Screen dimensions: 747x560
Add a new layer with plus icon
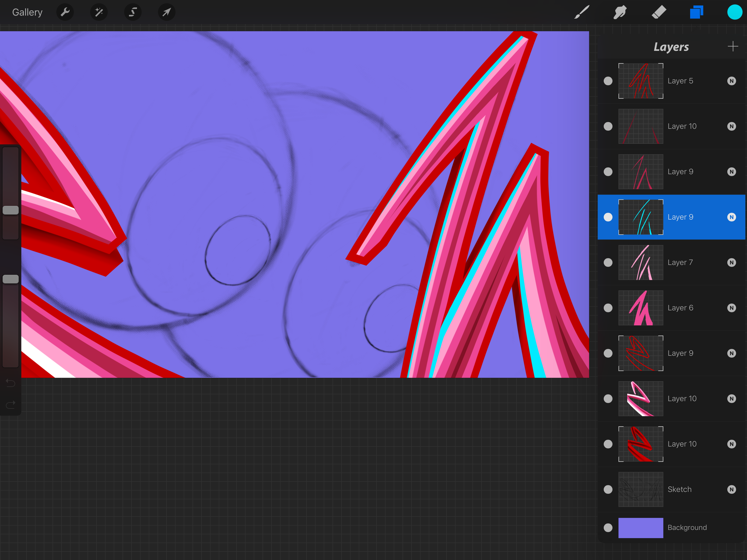pos(733,46)
